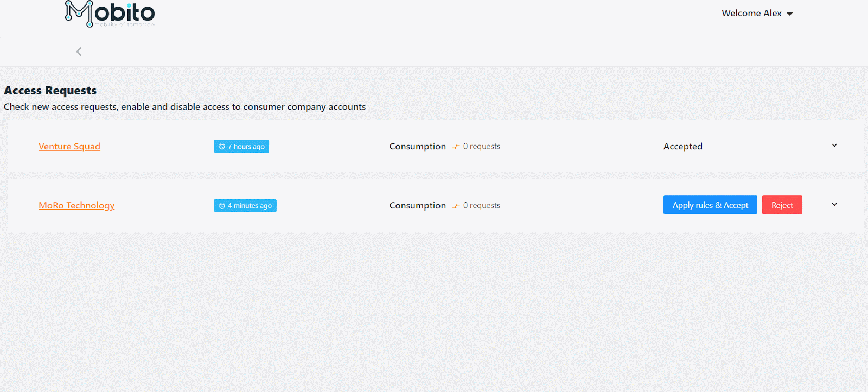Click the 7 hours ago time badge
The width and height of the screenshot is (868, 392).
point(241,147)
